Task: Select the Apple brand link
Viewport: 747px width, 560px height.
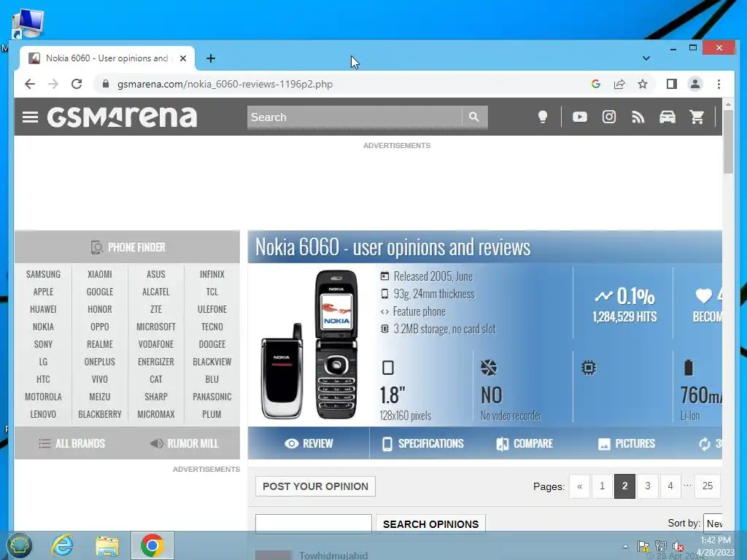Action: (43, 292)
